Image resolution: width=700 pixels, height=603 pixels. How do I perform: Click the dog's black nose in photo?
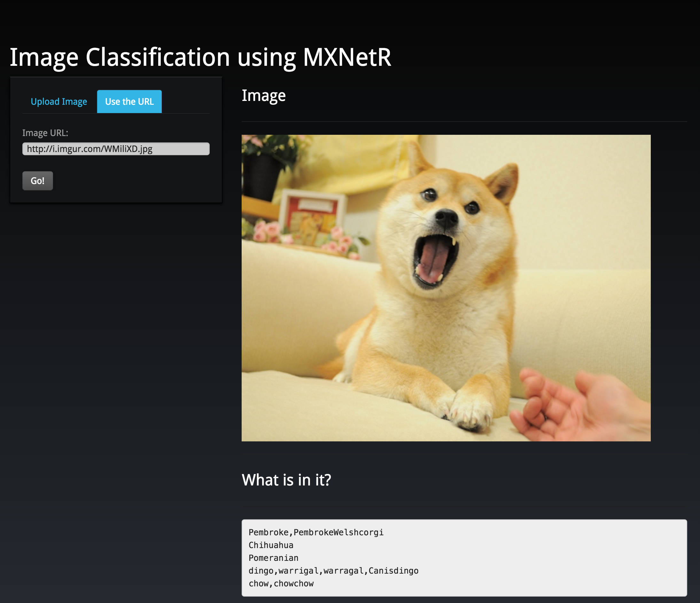click(447, 218)
